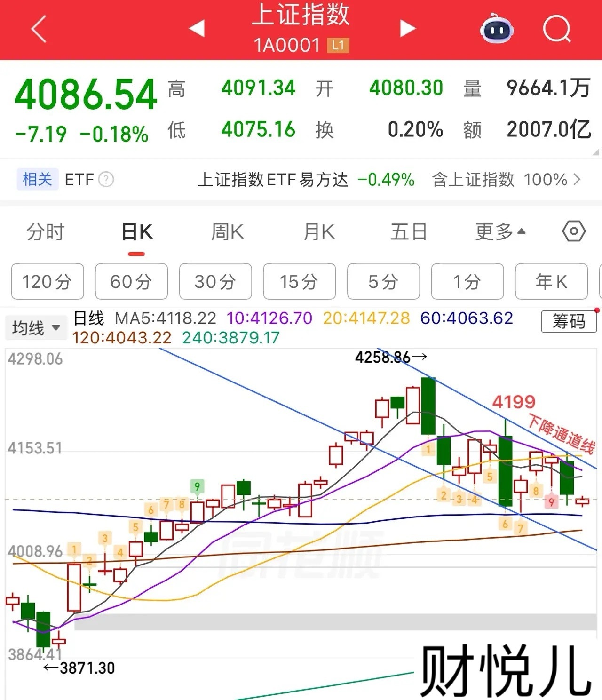Tap the L1 level badge
602x700 pixels.
(338, 46)
